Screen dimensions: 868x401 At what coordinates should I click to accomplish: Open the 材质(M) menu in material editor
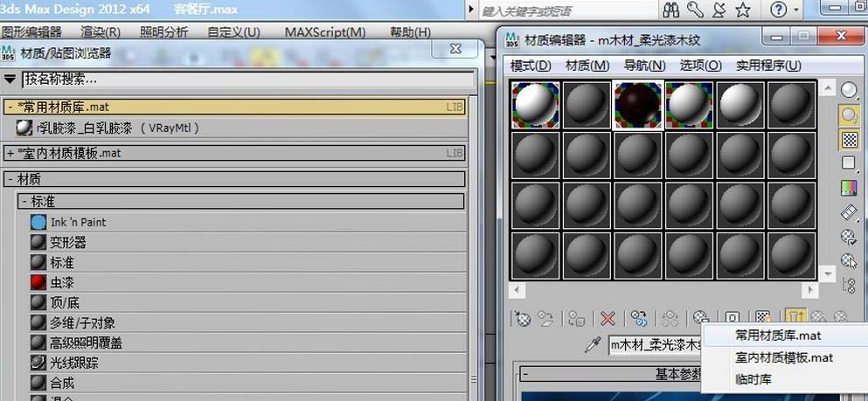(587, 66)
